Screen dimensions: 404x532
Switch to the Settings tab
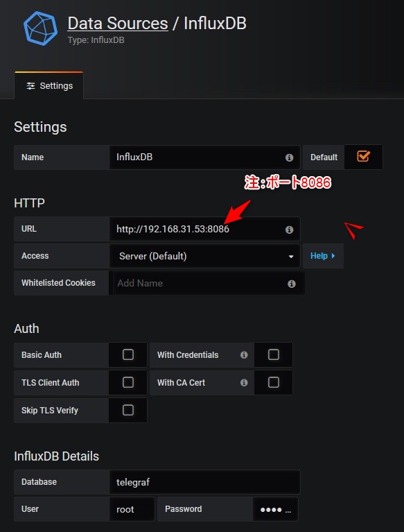[x=49, y=85]
